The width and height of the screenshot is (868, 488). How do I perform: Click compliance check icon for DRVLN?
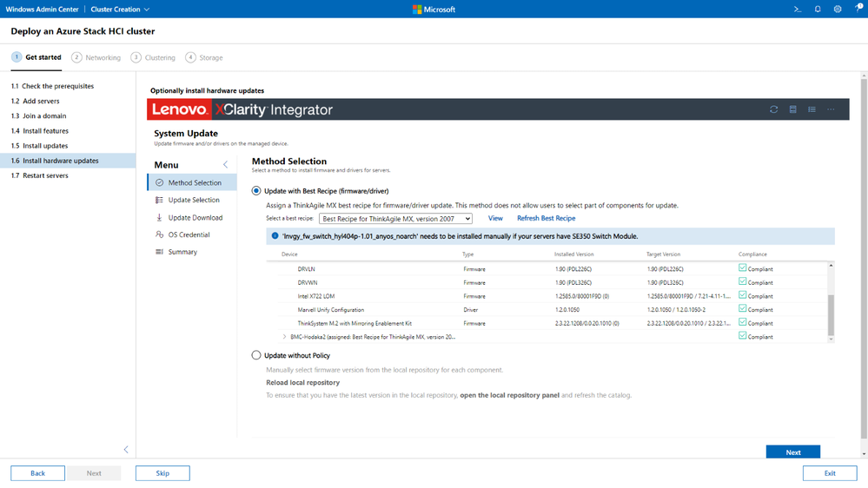click(742, 267)
